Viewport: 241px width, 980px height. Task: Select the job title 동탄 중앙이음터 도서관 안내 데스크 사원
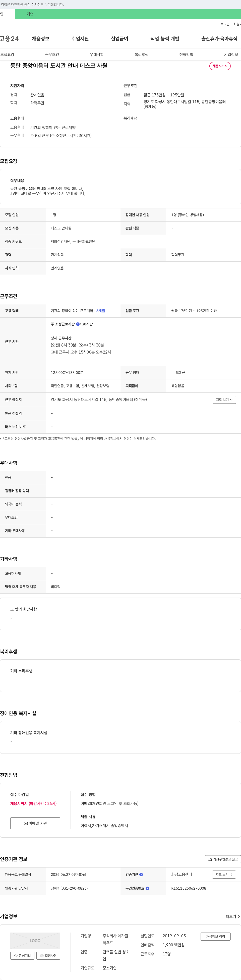point(59,66)
